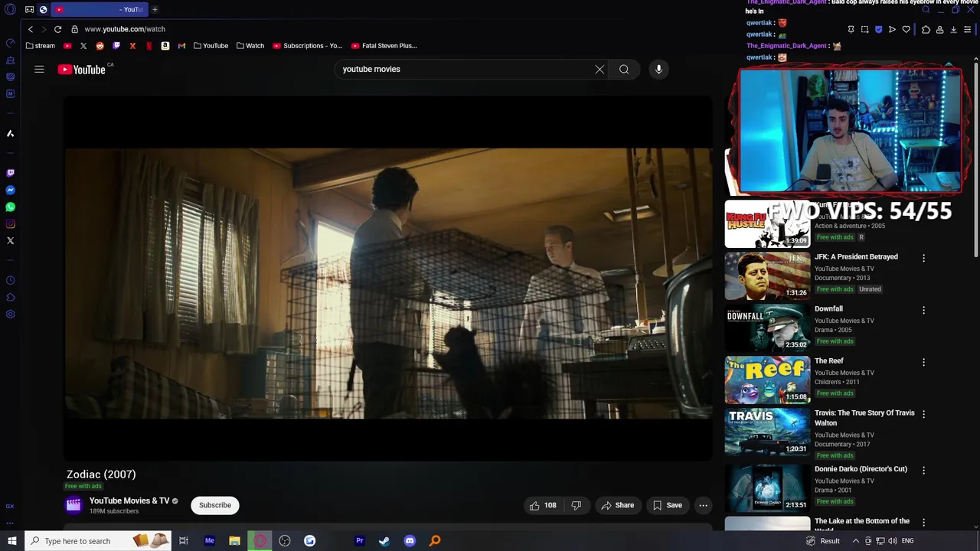Open the 'Watch' bookmarks folder
This screenshot has width=980, height=551.
click(x=250, y=46)
